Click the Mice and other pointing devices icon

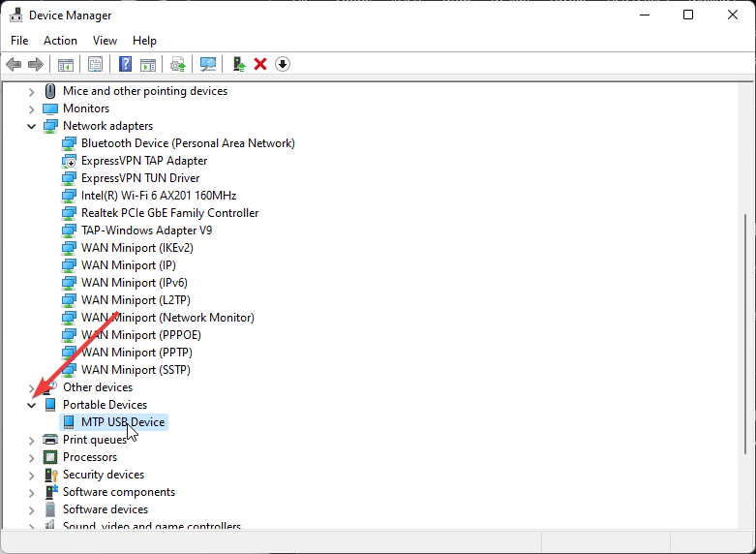click(50, 91)
